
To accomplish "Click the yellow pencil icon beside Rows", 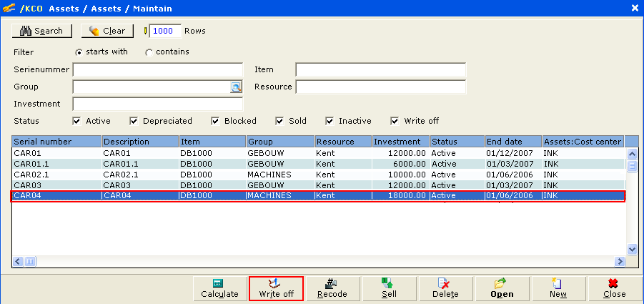I will tap(145, 31).
